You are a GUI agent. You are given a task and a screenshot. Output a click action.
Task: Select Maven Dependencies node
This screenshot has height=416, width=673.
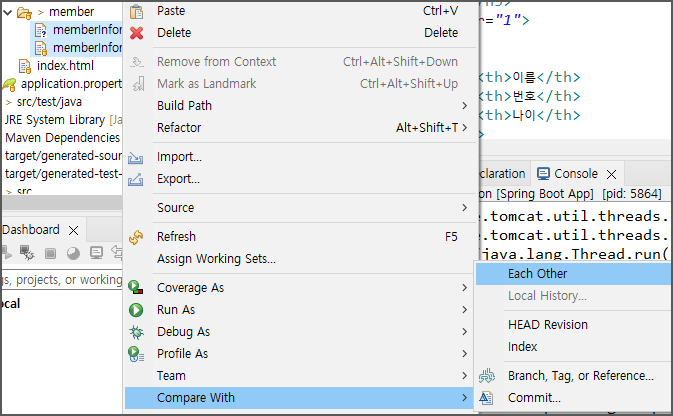tap(63, 138)
